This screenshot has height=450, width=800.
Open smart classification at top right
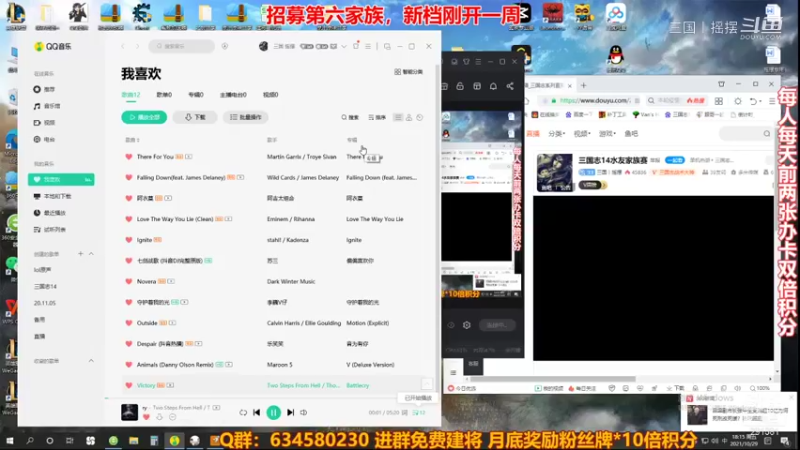(x=409, y=72)
